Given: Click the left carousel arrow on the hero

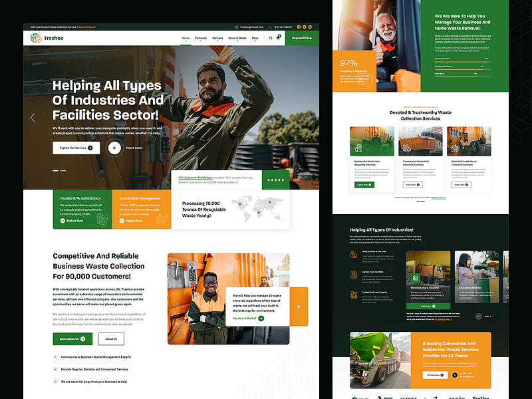Looking at the screenshot, I should coord(33,117).
